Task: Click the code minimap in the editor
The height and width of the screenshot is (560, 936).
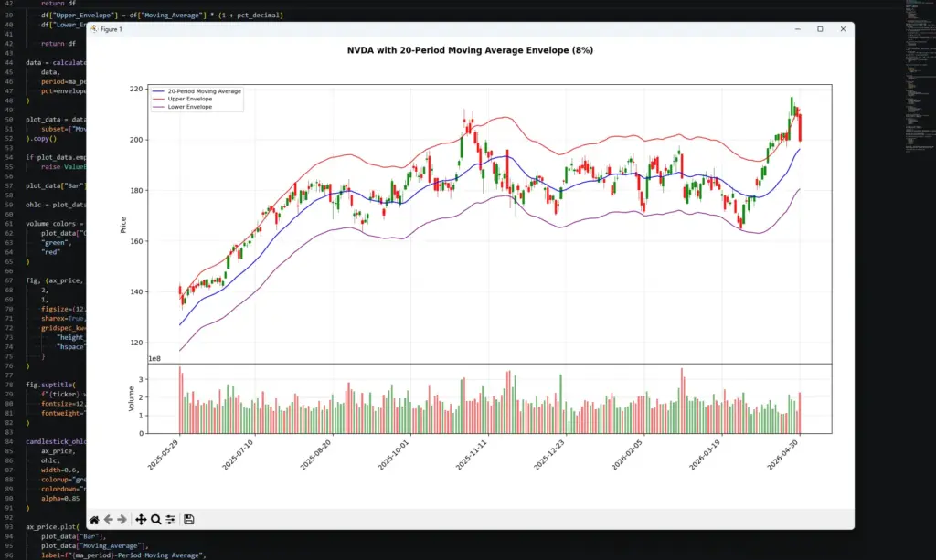Action: [920, 77]
